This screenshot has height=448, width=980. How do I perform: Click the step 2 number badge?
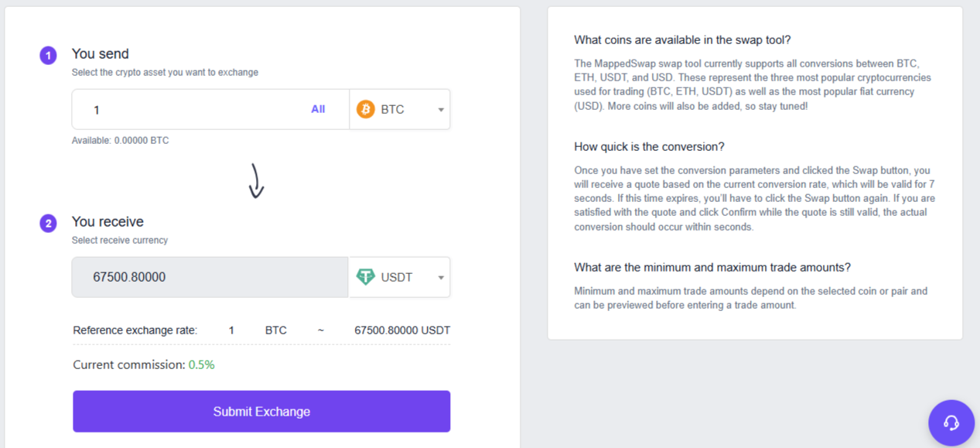click(x=48, y=224)
